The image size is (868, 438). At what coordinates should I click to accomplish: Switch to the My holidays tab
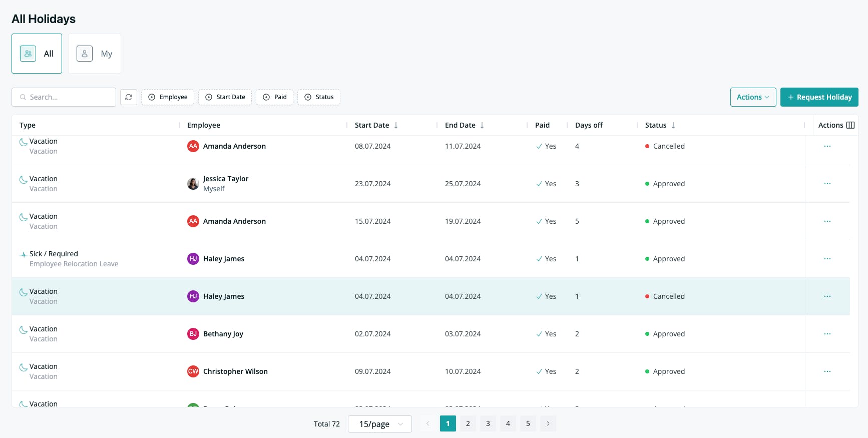point(95,54)
